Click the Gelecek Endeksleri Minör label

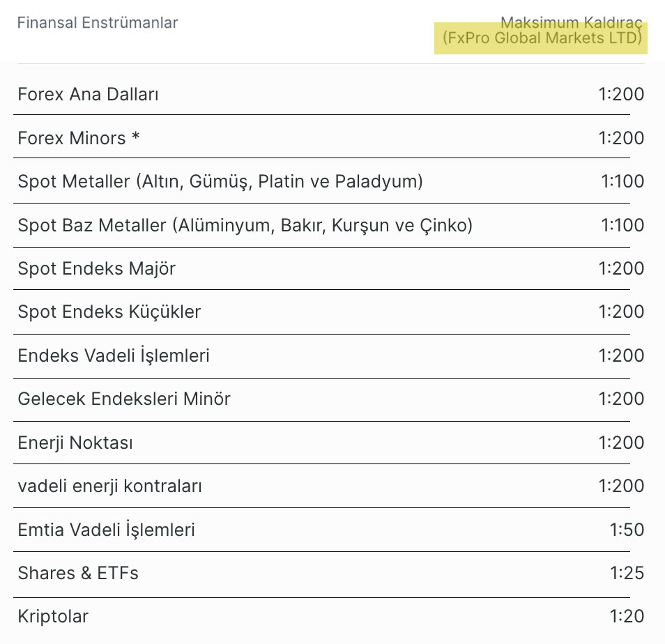coord(124,399)
